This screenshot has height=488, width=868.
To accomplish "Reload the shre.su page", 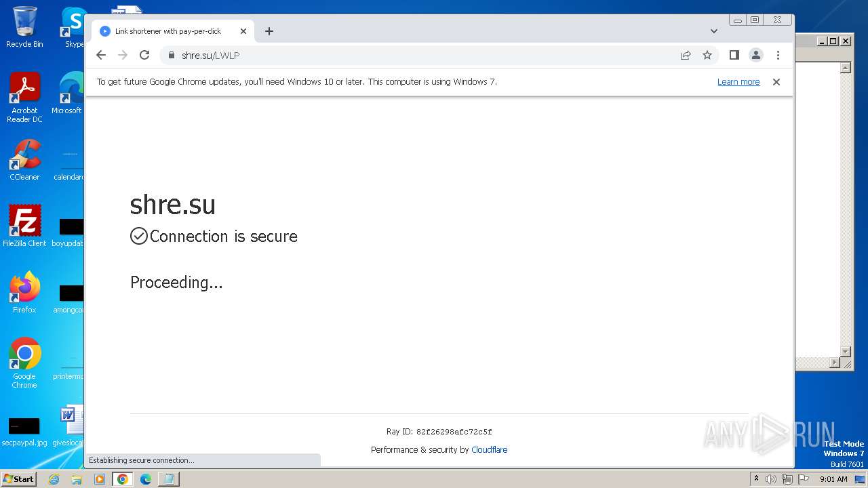I will coord(144,55).
